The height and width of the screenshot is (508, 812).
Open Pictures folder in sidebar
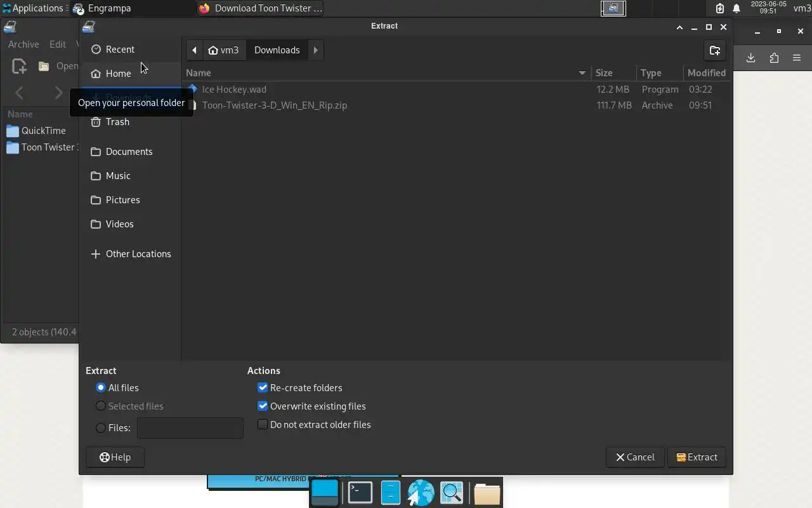(130, 200)
